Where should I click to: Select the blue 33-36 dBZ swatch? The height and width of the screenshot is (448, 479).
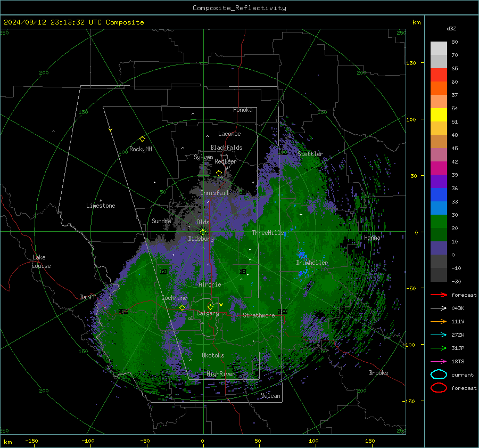(439, 195)
